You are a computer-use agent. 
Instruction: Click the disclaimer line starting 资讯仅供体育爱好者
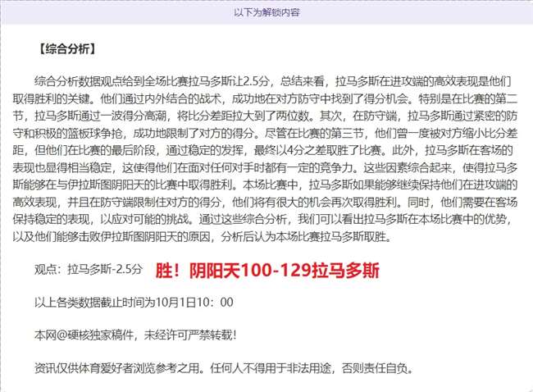click(224, 368)
